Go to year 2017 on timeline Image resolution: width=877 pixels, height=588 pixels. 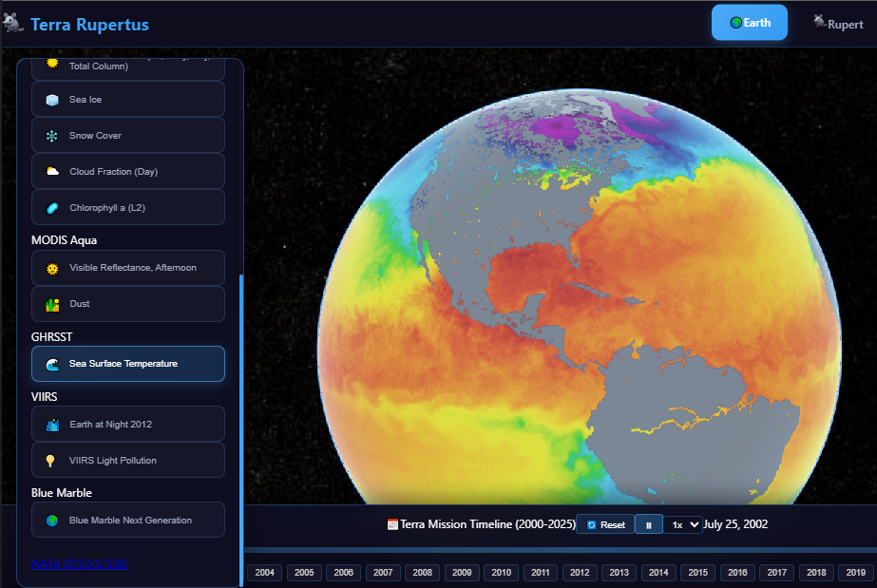coord(777,573)
